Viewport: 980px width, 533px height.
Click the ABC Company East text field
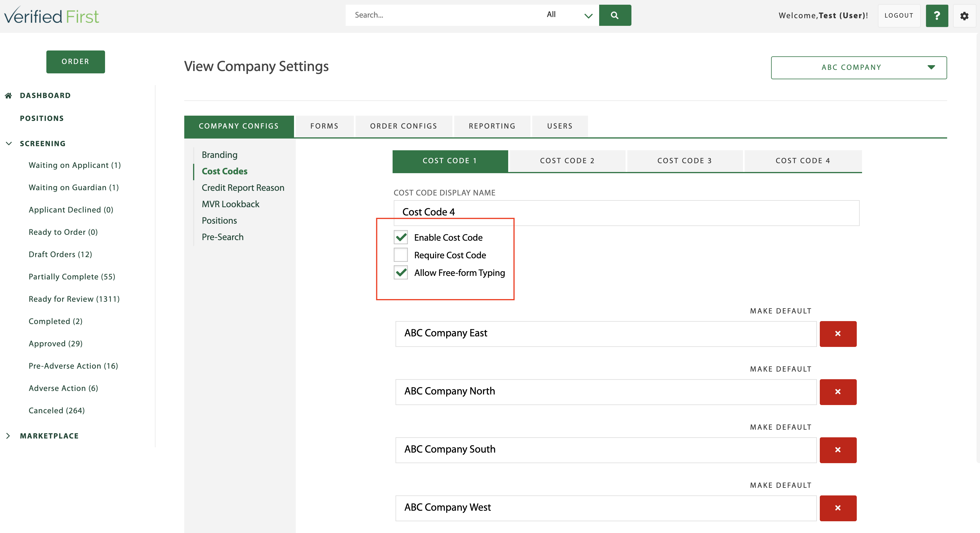(x=606, y=334)
